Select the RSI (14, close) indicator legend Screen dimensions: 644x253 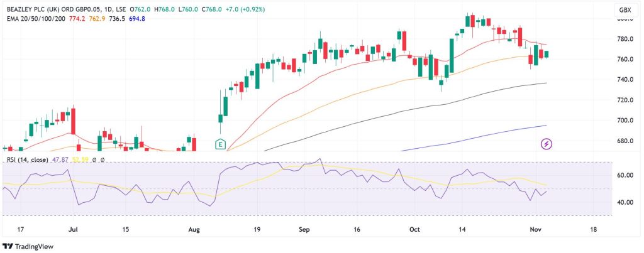[28, 159]
